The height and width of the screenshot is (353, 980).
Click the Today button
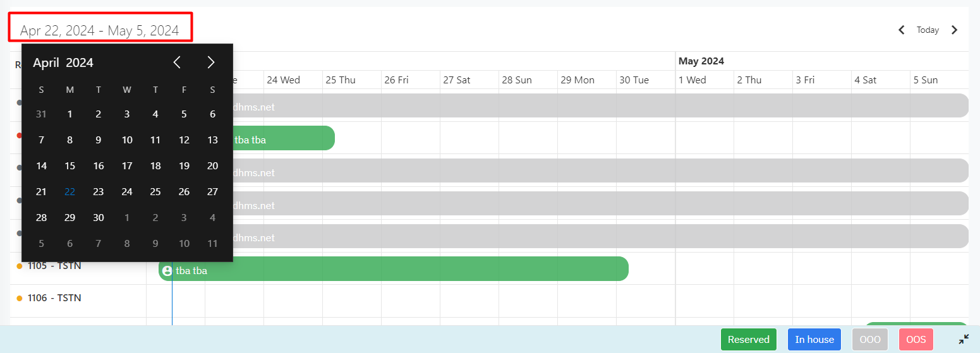(x=928, y=30)
